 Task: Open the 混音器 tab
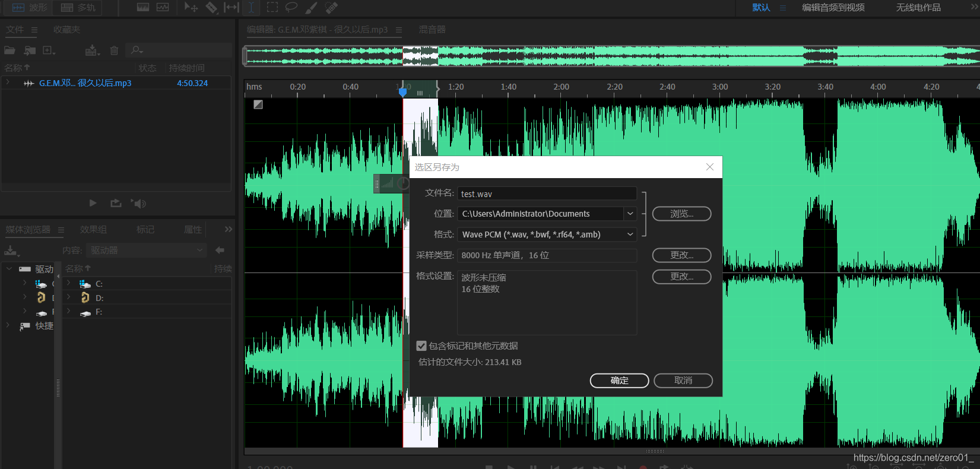click(x=432, y=30)
